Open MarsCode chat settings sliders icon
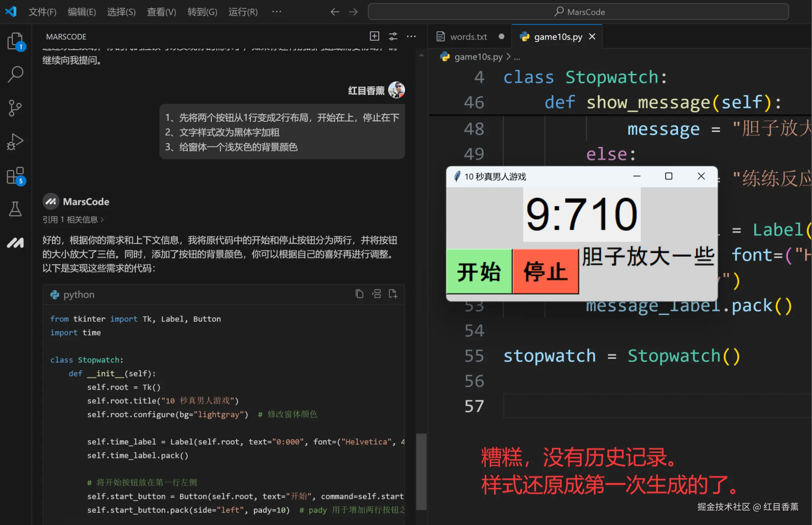This screenshot has width=812, height=525. pyautogui.click(x=393, y=36)
